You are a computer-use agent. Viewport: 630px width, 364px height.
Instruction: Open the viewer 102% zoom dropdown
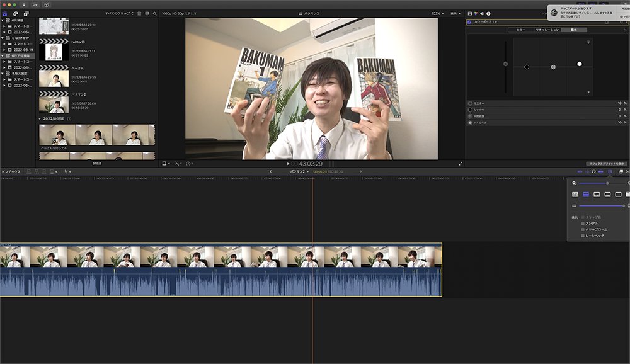coord(438,14)
